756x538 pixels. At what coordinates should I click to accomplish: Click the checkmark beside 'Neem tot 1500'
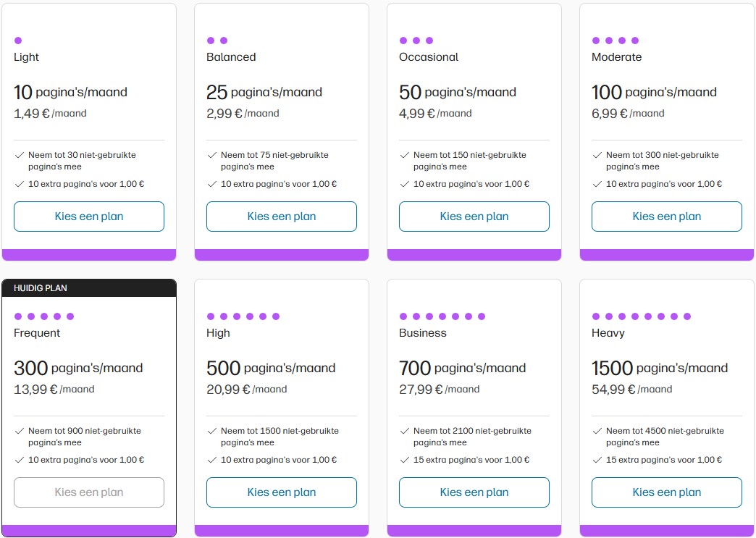coord(211,431)
